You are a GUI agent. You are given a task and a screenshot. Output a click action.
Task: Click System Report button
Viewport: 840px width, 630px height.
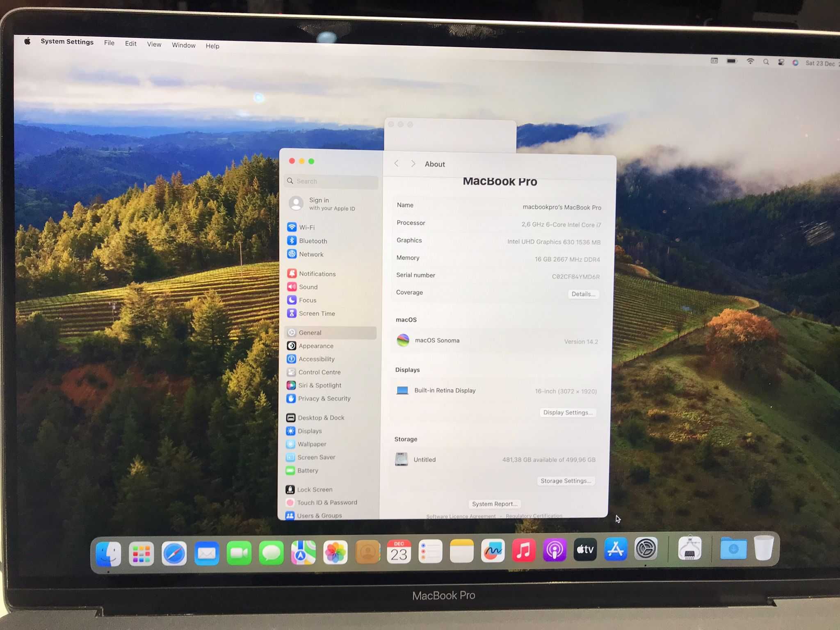click(495, 504)
